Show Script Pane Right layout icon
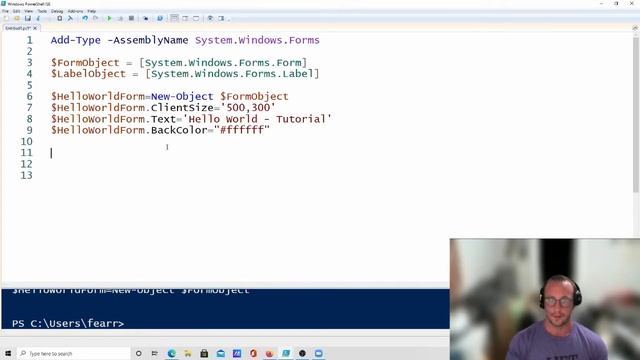 (x=185, y=18)
